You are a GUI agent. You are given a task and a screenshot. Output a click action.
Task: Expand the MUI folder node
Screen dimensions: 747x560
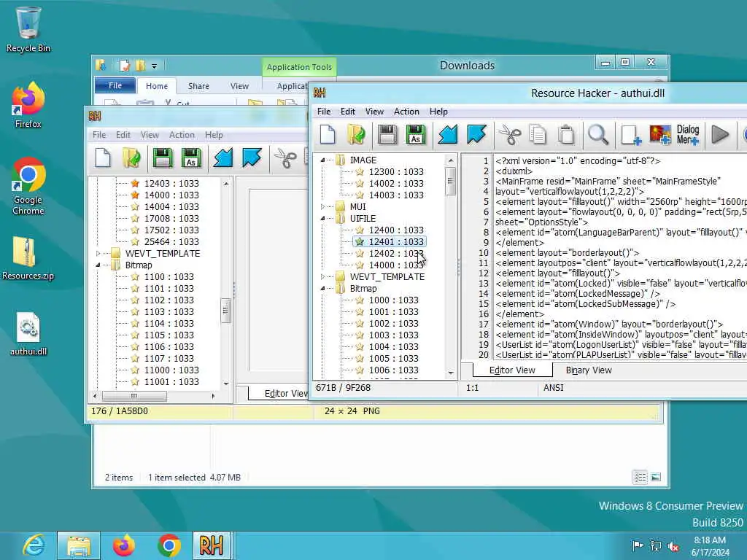[x=322, y=206]
